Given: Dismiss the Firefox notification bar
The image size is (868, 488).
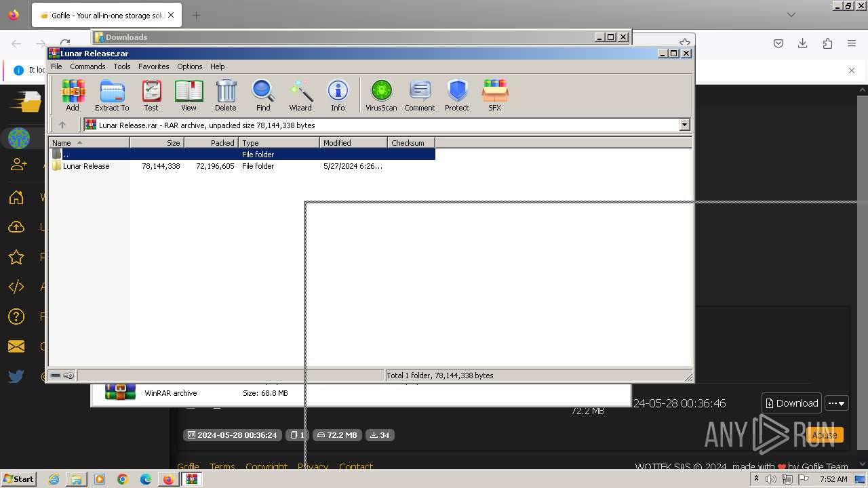Looking at the screenshot, I should pos(852,70).
